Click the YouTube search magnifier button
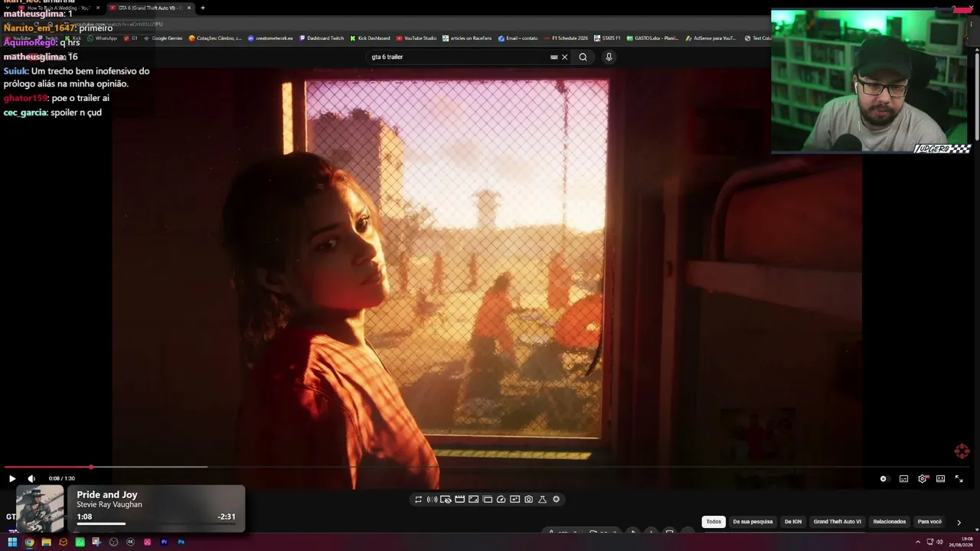Screen dimensions: 980x551 tap(583, 57)
